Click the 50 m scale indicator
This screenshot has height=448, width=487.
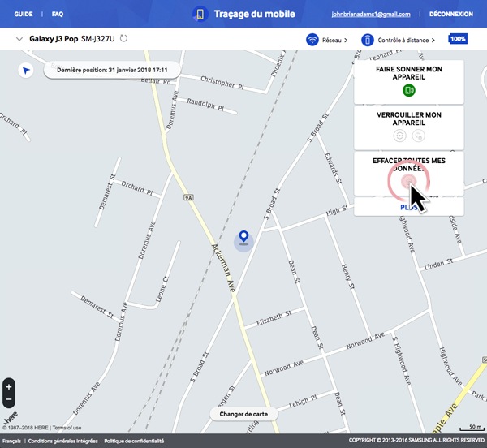[x=472, y=428]
